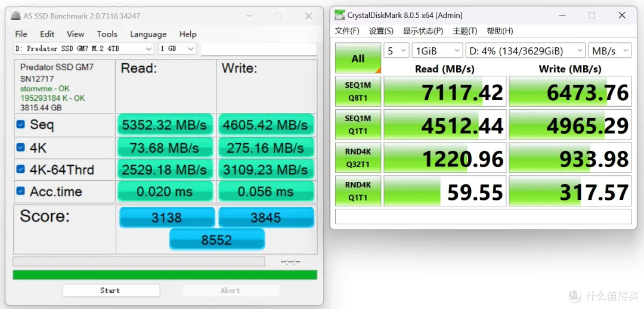The height and width of the screenshot is (309, 644).
Task: Open the D: 4% drive selector dropdown
Action: 525,51
